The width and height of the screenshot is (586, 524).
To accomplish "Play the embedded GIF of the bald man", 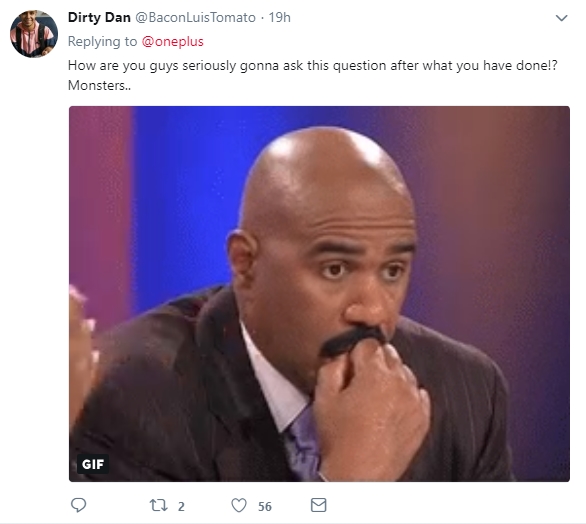I will coord(319,294).
